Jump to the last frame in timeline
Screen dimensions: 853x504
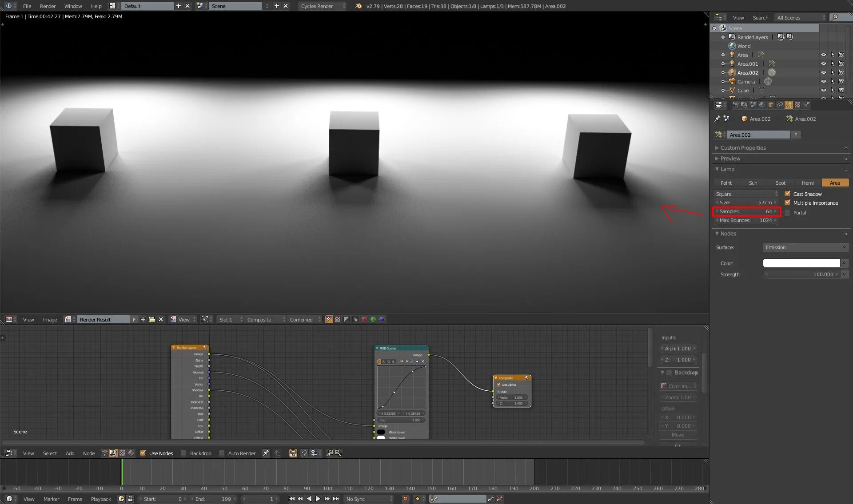[336, 499]
